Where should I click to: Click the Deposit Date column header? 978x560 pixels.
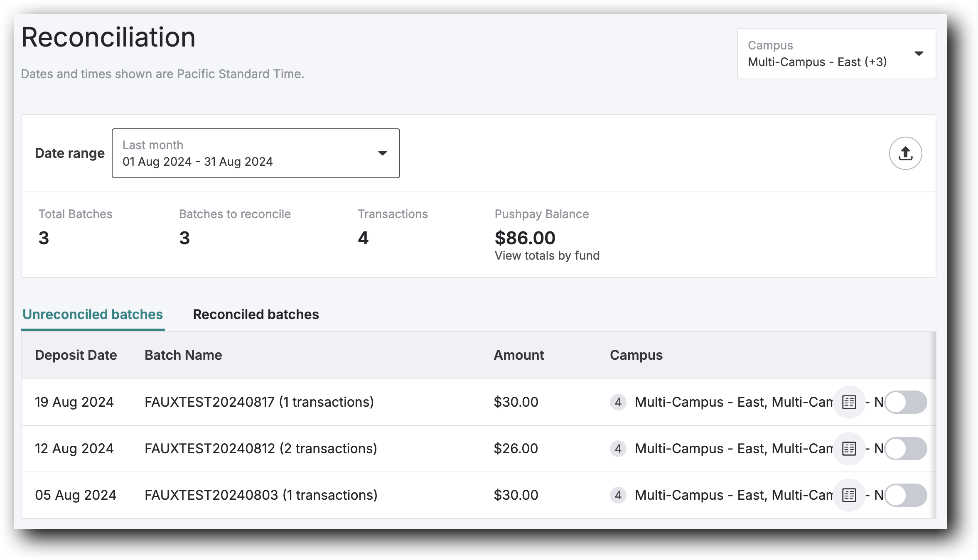click(76, 355)
